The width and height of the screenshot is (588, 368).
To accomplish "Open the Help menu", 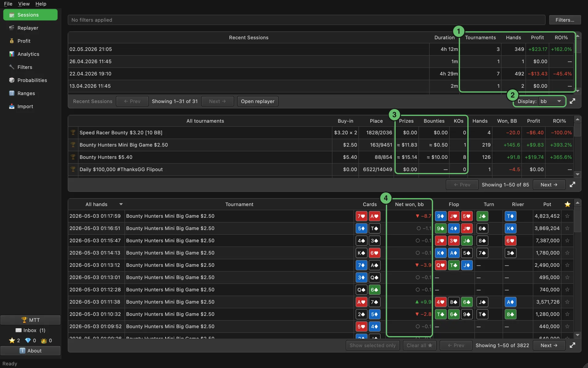I will pyautogui.click(x=41, y=4).
